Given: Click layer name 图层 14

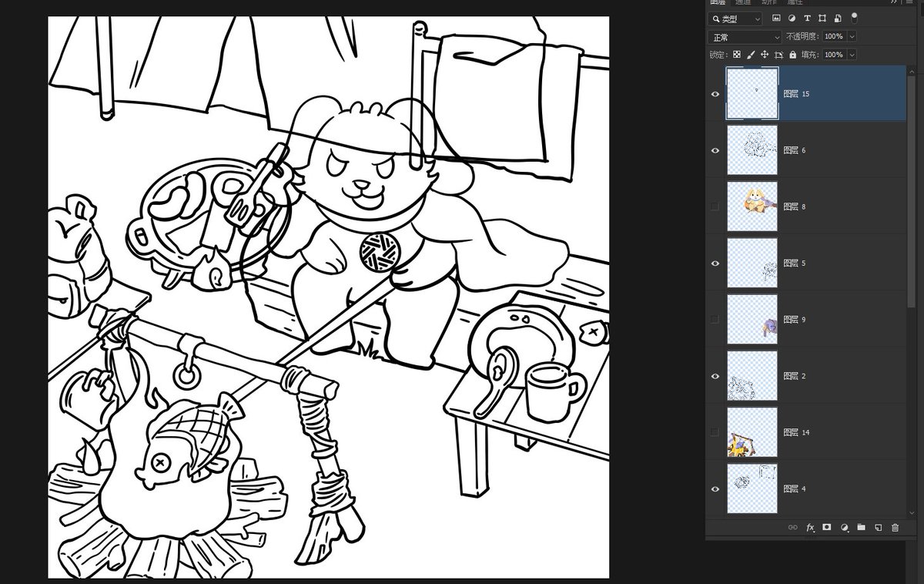Looking at the screenshot, I should click(796, 432).
